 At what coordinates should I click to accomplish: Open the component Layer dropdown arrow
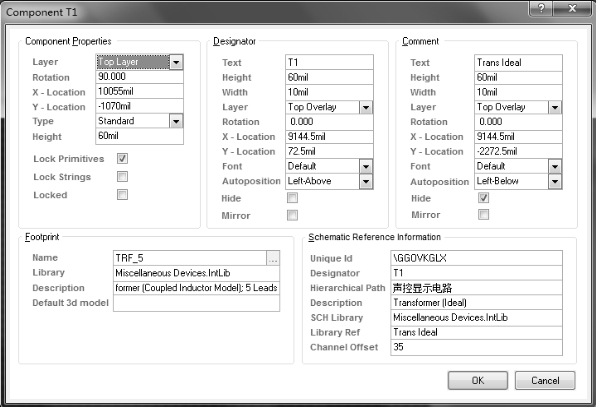(176, 62)
